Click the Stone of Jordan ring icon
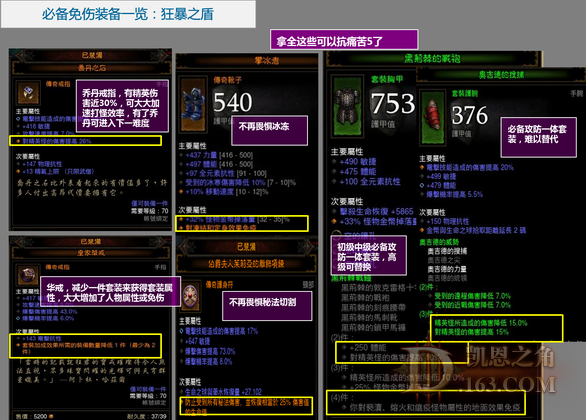Image resolution: width=586 pixels, height=420 pixels. pyautogui.click(x=28, y=92)
